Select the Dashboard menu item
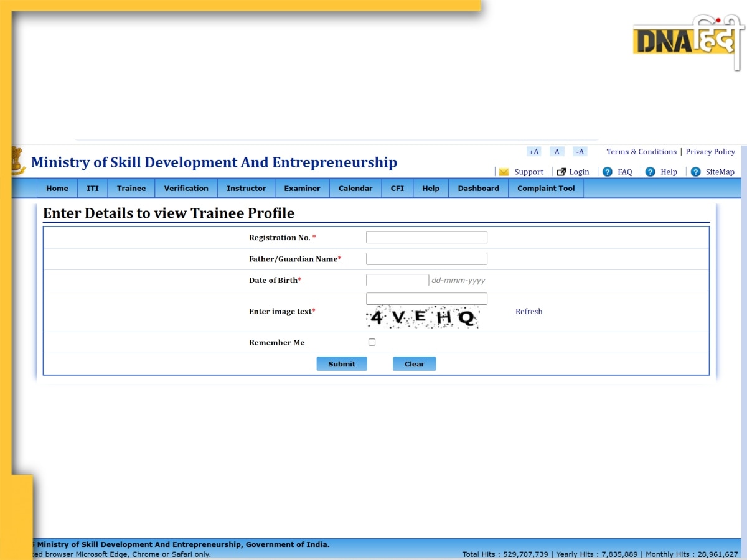 478,189
